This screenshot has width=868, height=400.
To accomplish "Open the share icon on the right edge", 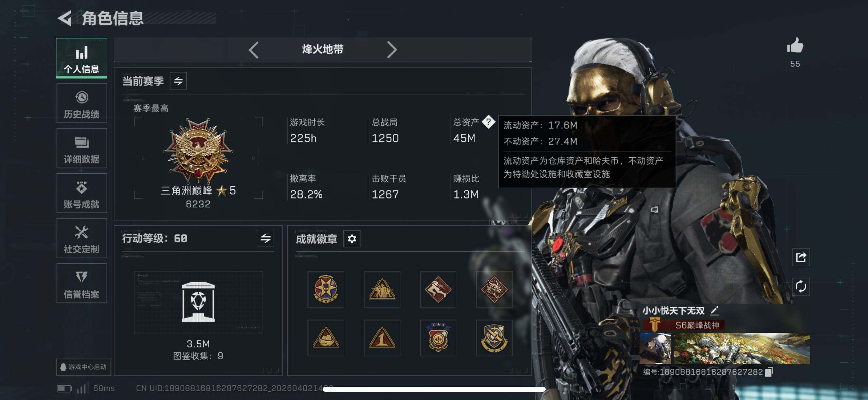I will pos(801,257).
